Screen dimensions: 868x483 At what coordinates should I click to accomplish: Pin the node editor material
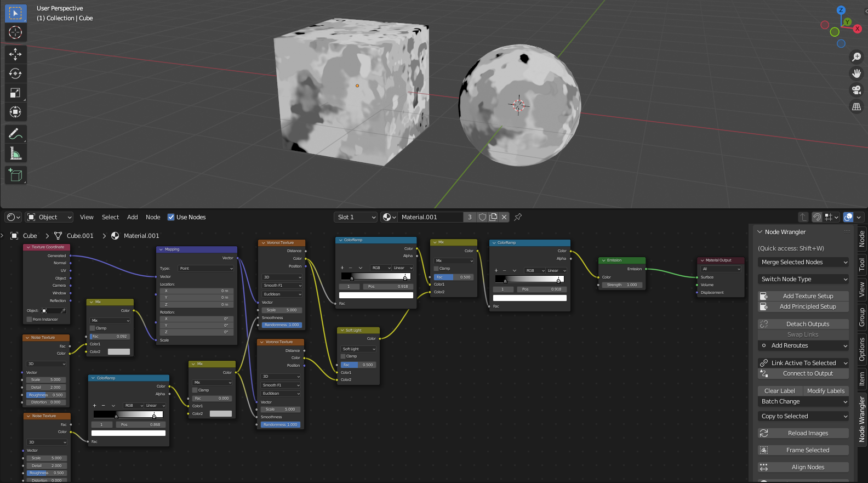(518, 217)
